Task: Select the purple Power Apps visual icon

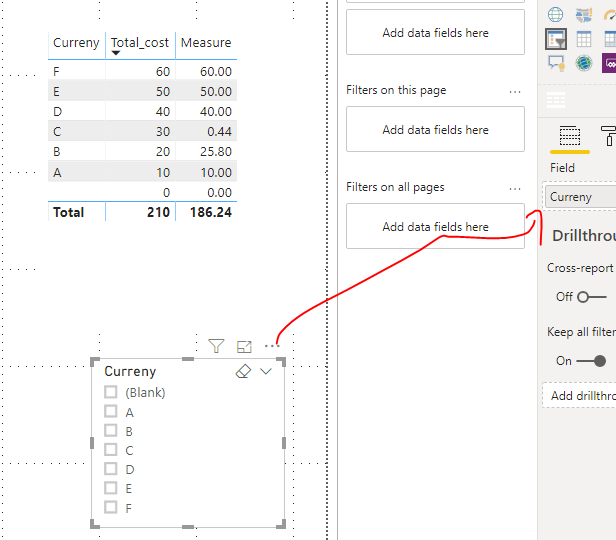Action: 609,63
